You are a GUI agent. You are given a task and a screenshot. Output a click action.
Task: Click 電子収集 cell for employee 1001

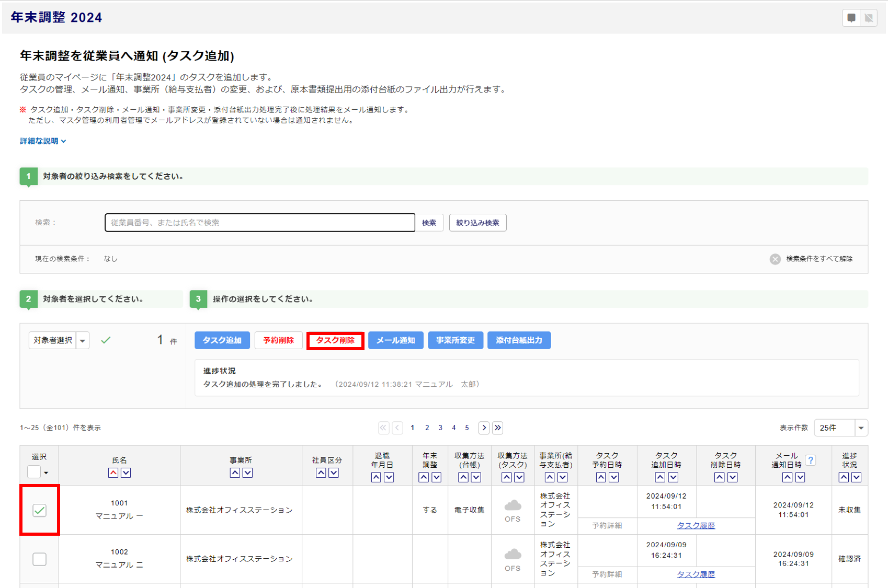(x=469, y=510)
